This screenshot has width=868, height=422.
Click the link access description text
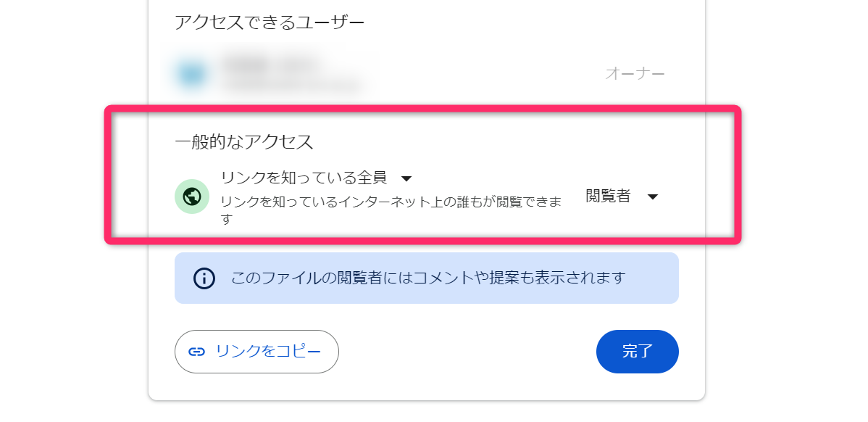pos(391,202)
